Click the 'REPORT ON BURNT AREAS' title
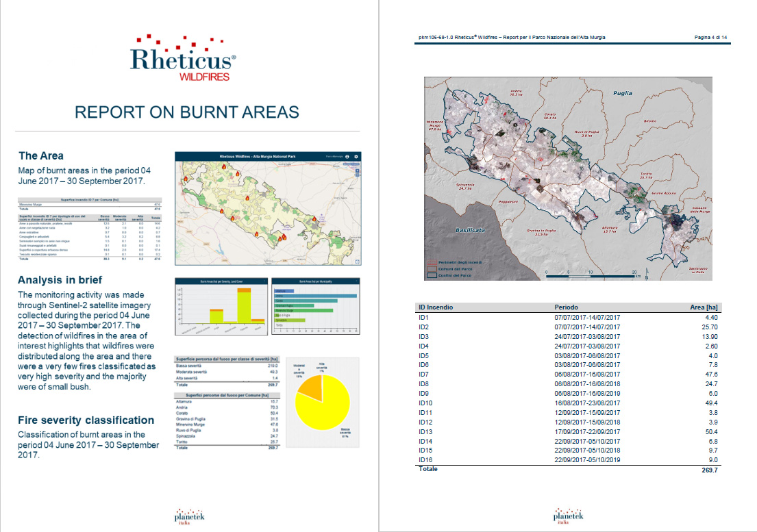Screen dimensions: 757x532 point(187,112)
